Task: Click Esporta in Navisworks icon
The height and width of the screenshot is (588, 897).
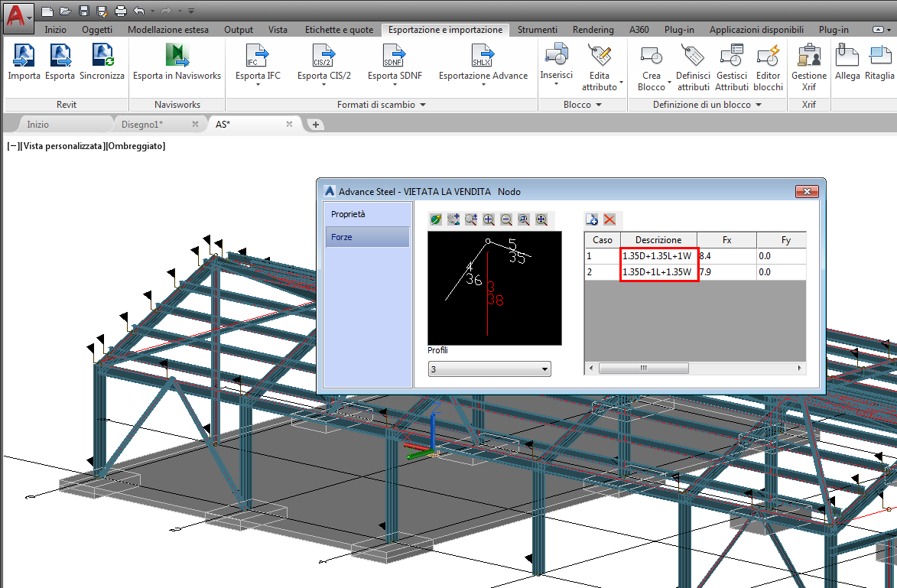Action: click(177, 55)
